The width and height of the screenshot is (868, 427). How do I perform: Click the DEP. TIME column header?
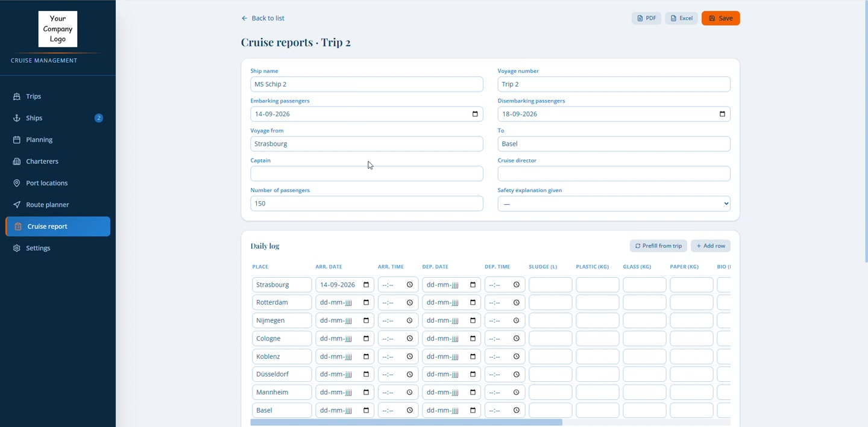pyautogui.click(x=497, y=267)
